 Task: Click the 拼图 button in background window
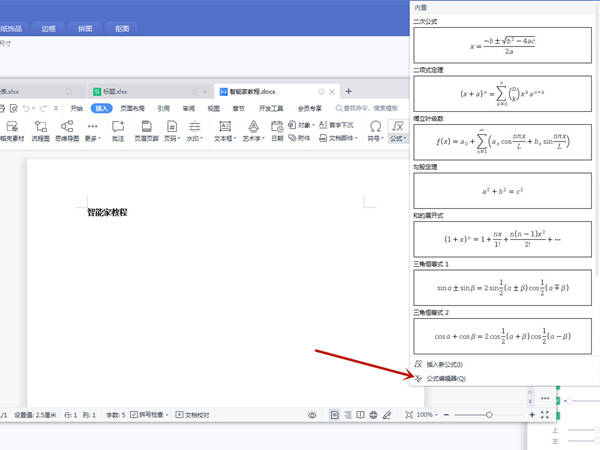85,29
